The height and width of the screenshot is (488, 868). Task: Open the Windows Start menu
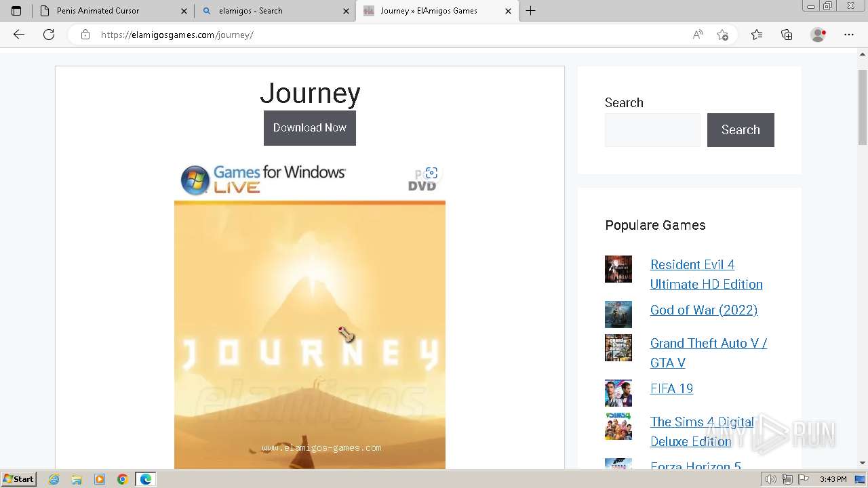(19, 479)
